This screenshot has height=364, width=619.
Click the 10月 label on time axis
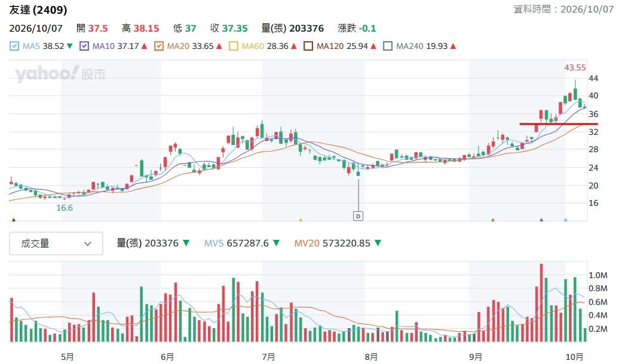point(574,357)
